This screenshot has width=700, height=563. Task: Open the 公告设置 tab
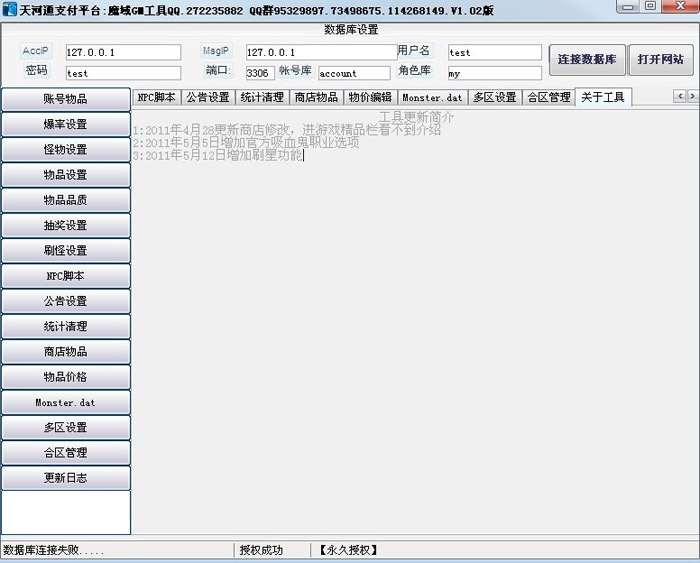click(x=208, y=97)
